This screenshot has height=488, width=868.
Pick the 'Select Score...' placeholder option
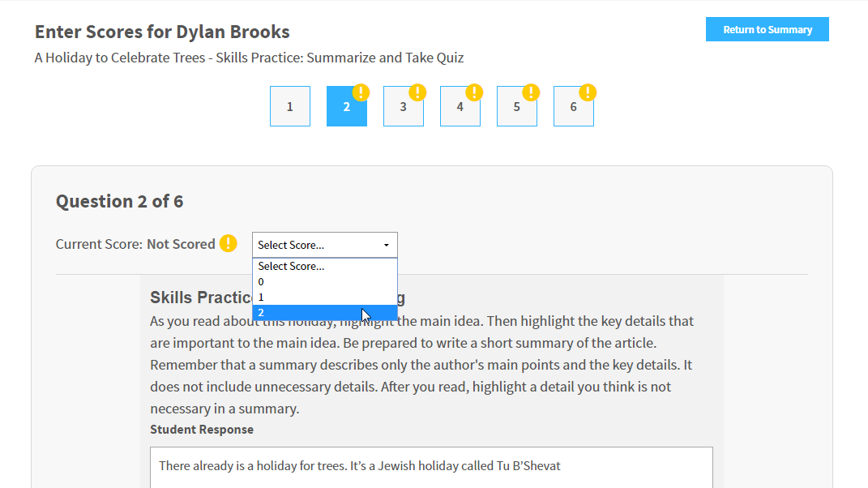[x=325, y=266]
